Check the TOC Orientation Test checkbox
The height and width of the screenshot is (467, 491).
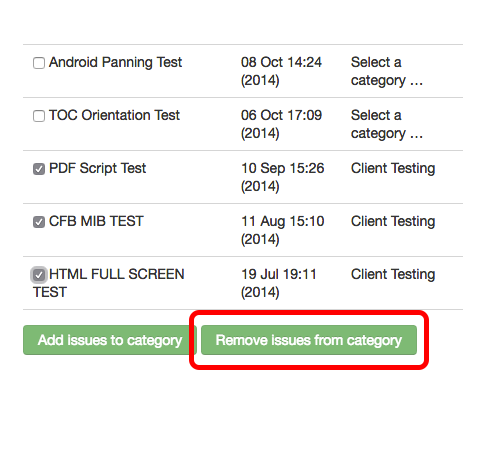pyautogui.click(x=39, y=116)
